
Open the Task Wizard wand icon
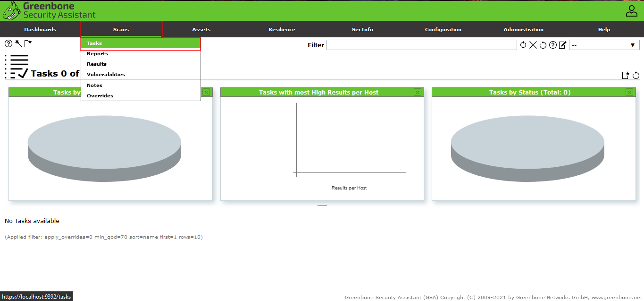pyautogui.click(x=18, y=43)
